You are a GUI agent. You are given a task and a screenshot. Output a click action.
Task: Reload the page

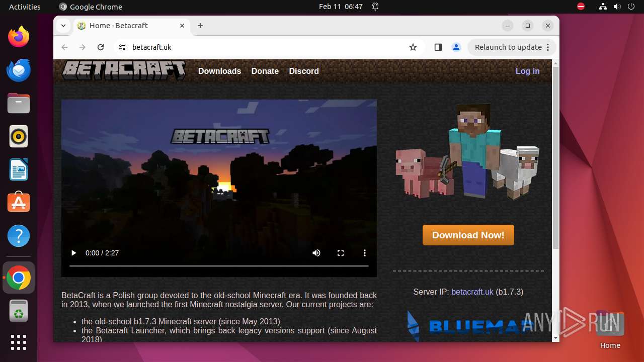[x=101, y=47]
